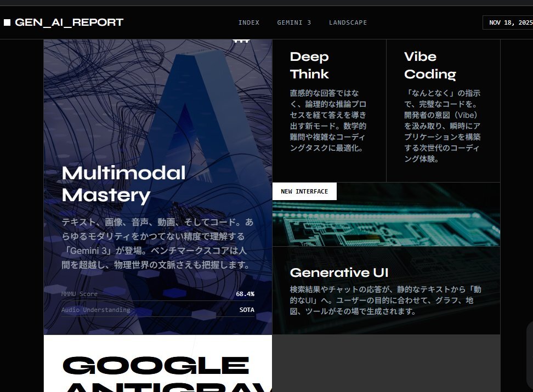Click the 68.4% score value

pos(245,294)
